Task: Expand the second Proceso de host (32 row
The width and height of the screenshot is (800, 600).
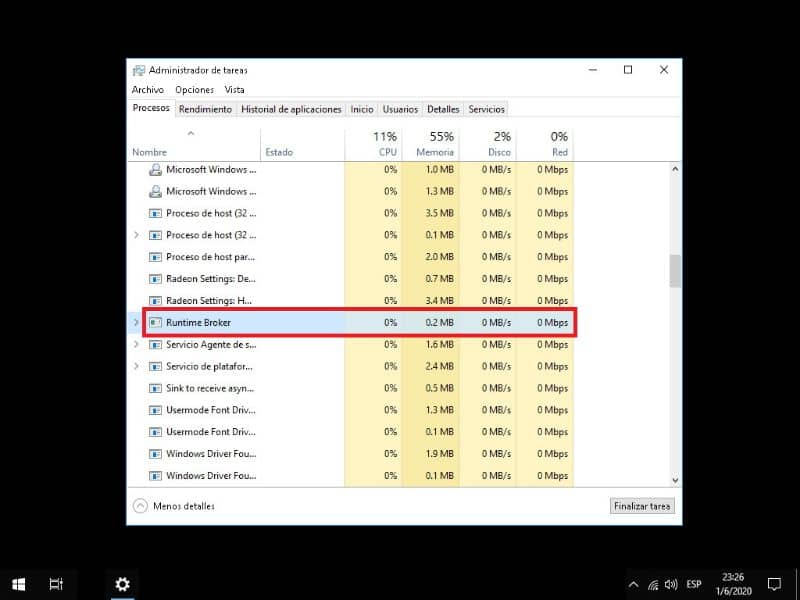Action: coord(136,235)
